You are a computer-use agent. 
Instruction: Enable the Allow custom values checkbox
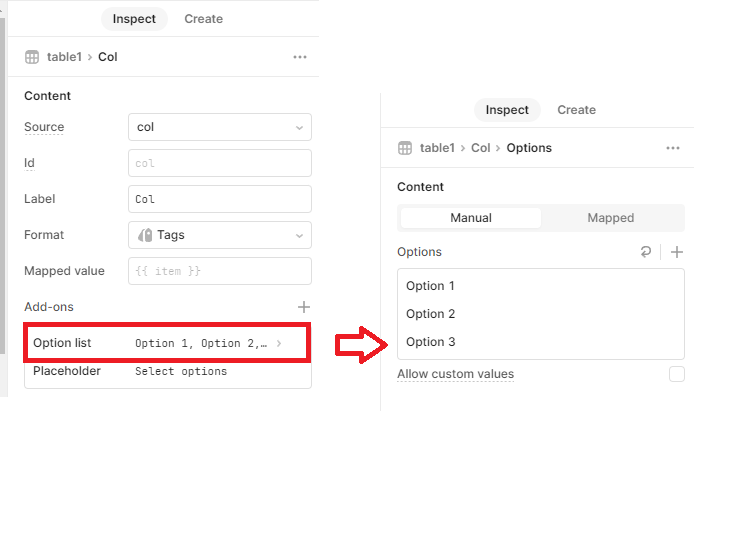pos(677,374)
